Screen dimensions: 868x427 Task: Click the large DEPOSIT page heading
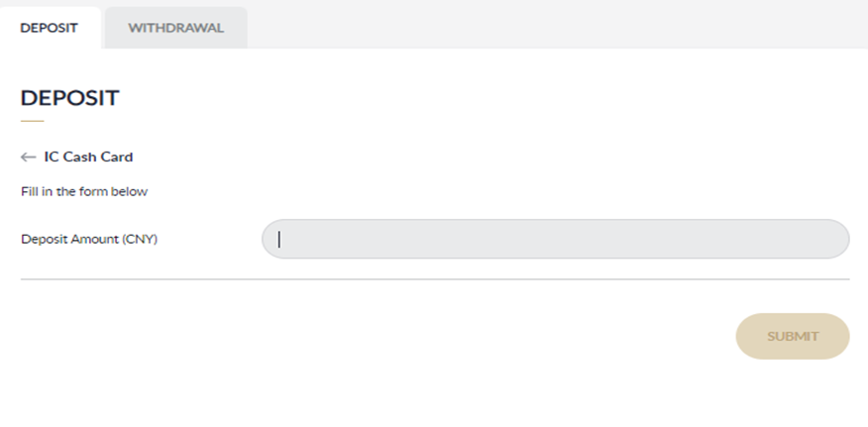coord(69,98)
